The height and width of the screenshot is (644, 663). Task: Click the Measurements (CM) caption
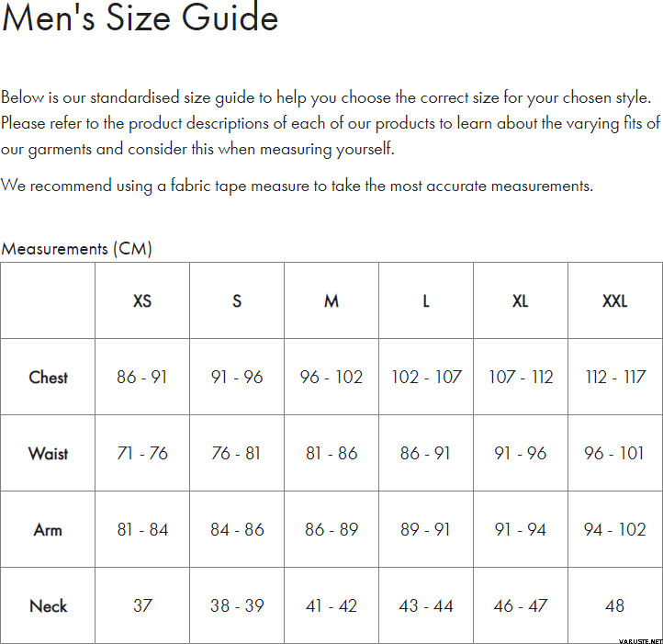[76, 249]
